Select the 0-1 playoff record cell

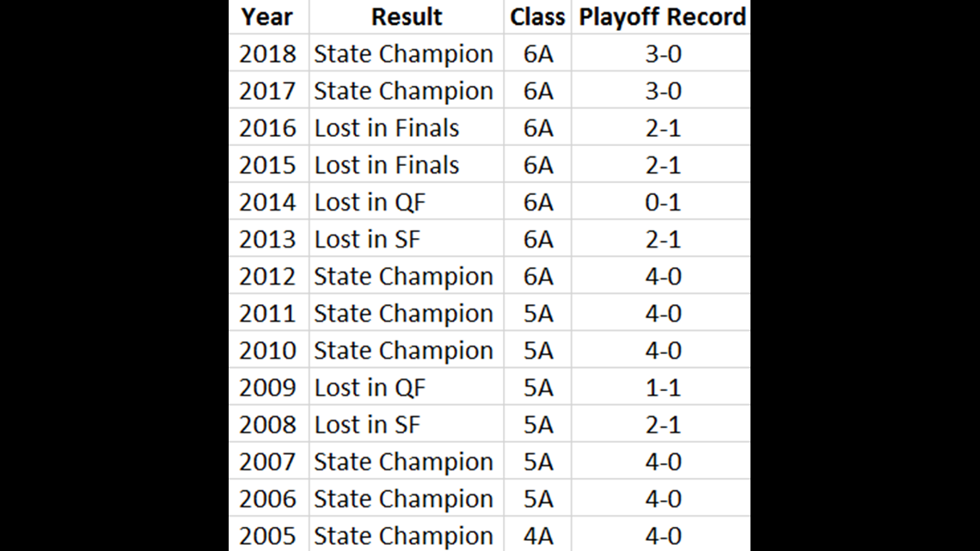(x=661, y=202)
